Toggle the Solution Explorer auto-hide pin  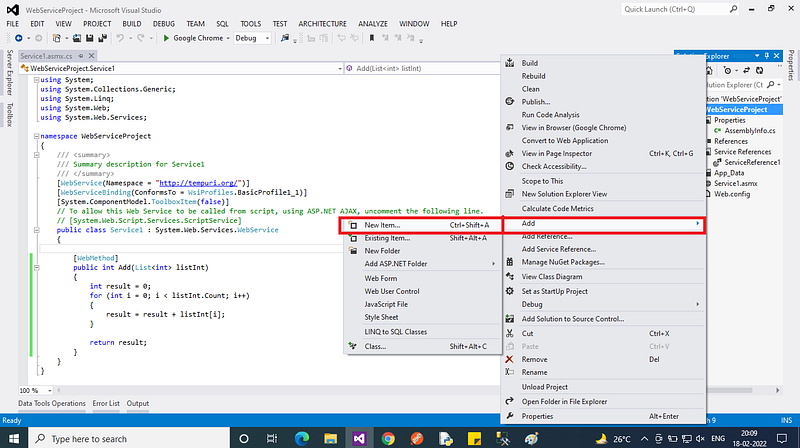pos(766,56)
